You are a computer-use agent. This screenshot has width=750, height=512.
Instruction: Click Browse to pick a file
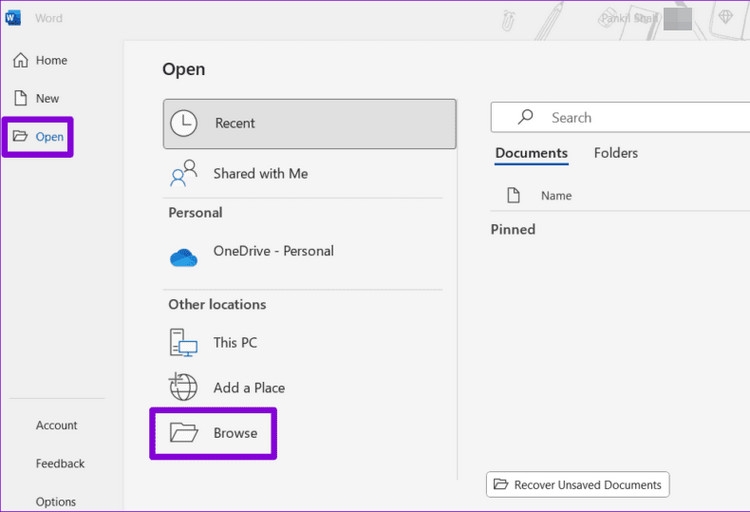[213, 434]
